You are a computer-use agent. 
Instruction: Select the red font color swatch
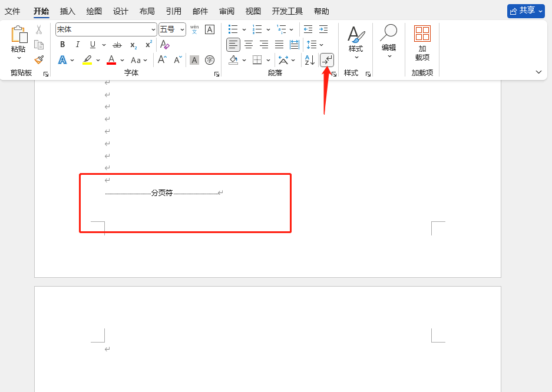[x=111, y=60]
